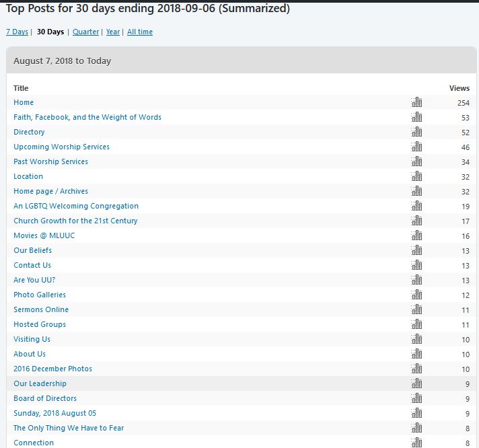View stats chart for Board of Directors
The width and height of the screenshot is (479, 448).
416,398
